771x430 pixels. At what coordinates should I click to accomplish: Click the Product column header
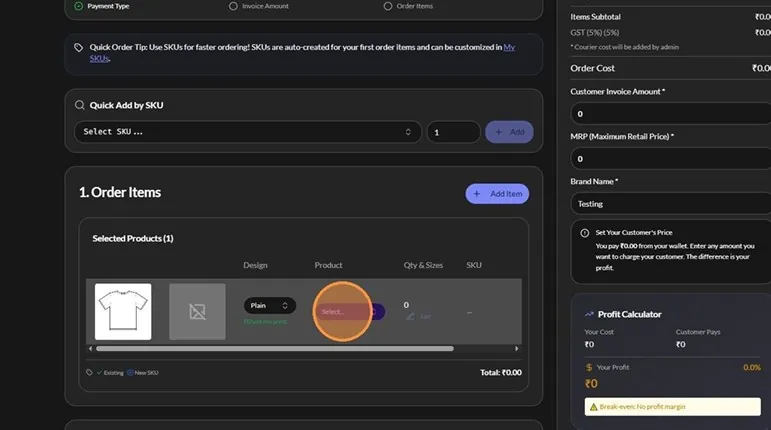tap(328, 265)
